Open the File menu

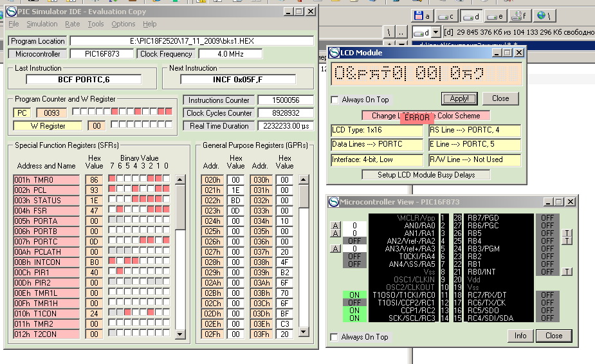coord(14,24)
